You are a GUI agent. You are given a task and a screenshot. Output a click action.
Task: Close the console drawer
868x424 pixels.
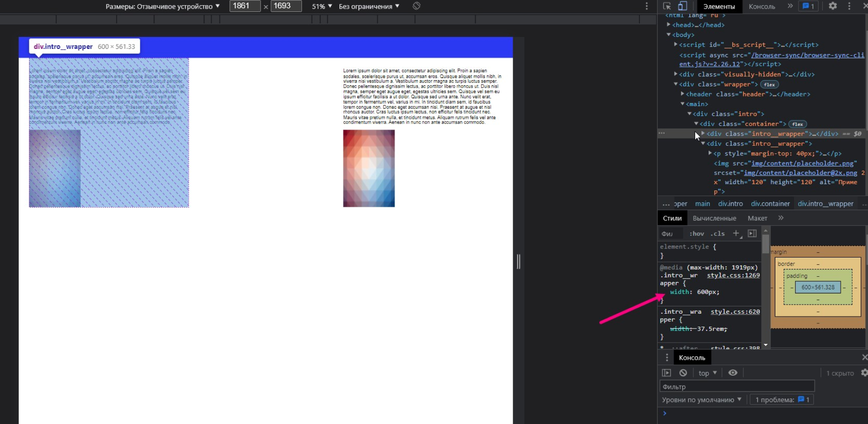tap(864, 357)
